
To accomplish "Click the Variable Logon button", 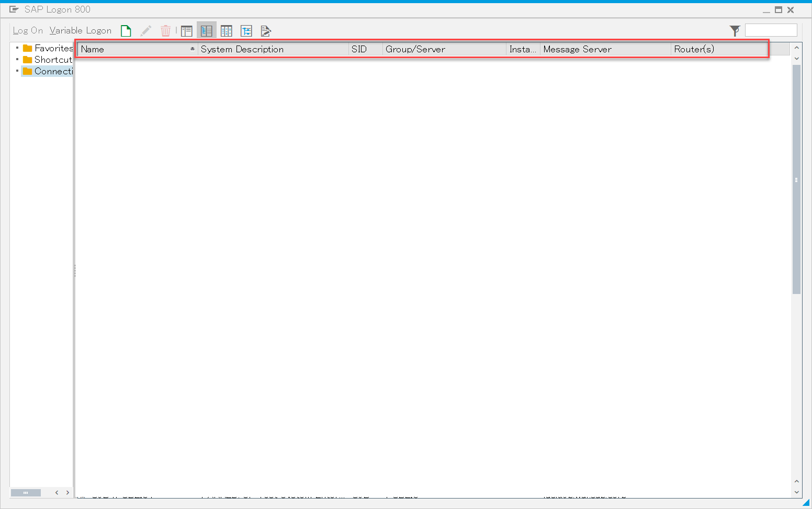I will click(x=81, y=30).
